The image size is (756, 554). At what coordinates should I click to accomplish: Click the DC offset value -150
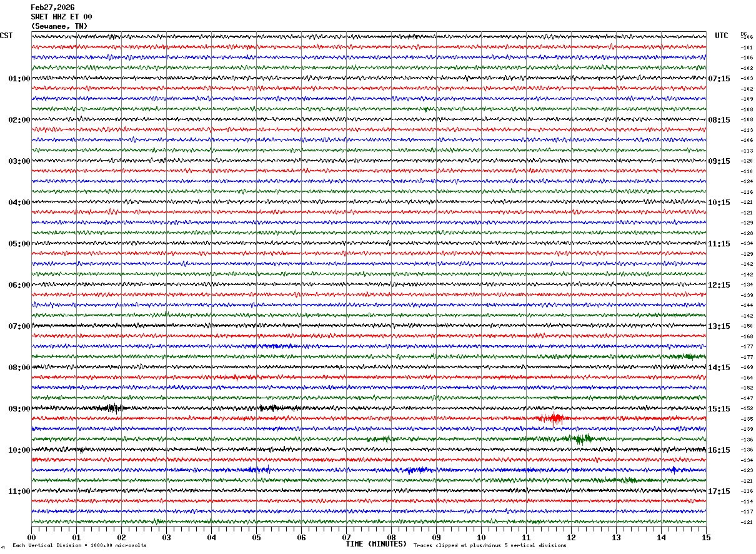747,326
